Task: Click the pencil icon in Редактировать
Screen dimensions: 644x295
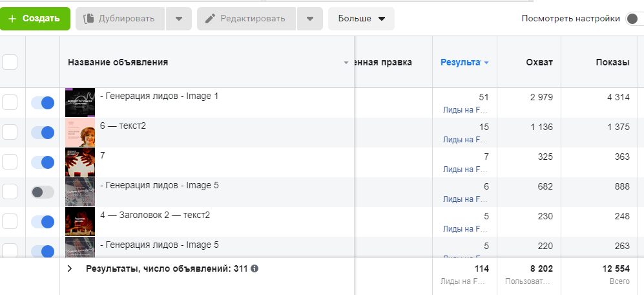Action: [x=211, y=19]
